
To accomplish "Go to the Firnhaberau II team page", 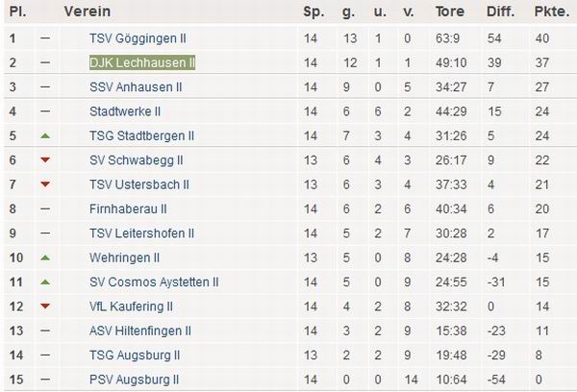I will click(128, 208).
